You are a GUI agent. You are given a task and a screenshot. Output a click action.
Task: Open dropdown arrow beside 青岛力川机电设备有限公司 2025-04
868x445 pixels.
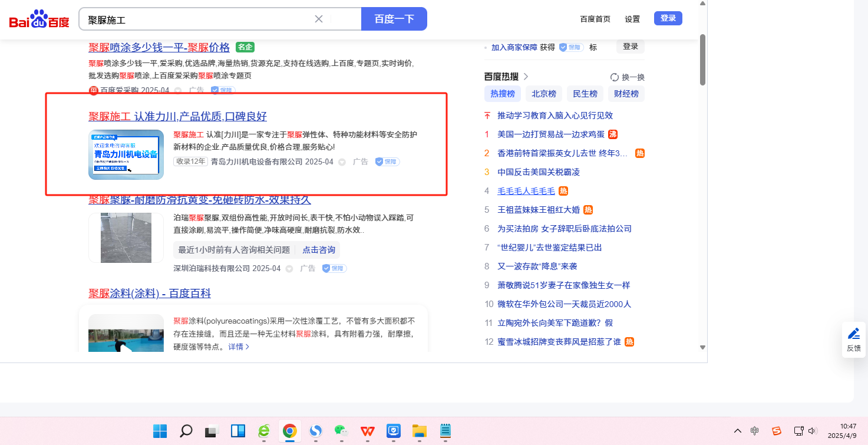342,162
